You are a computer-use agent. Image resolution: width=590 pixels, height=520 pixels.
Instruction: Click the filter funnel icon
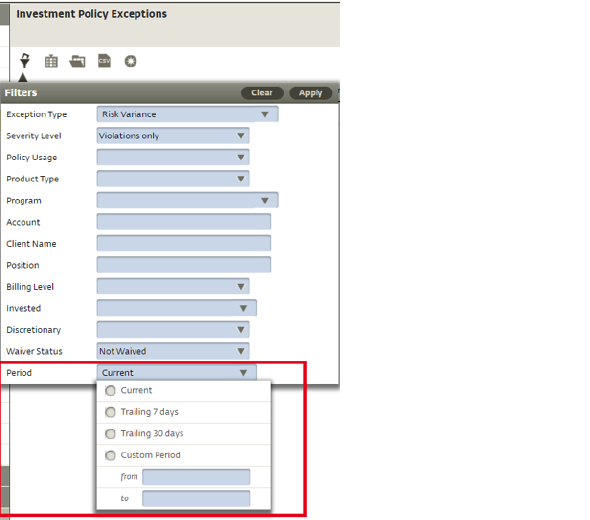(25, 61)
